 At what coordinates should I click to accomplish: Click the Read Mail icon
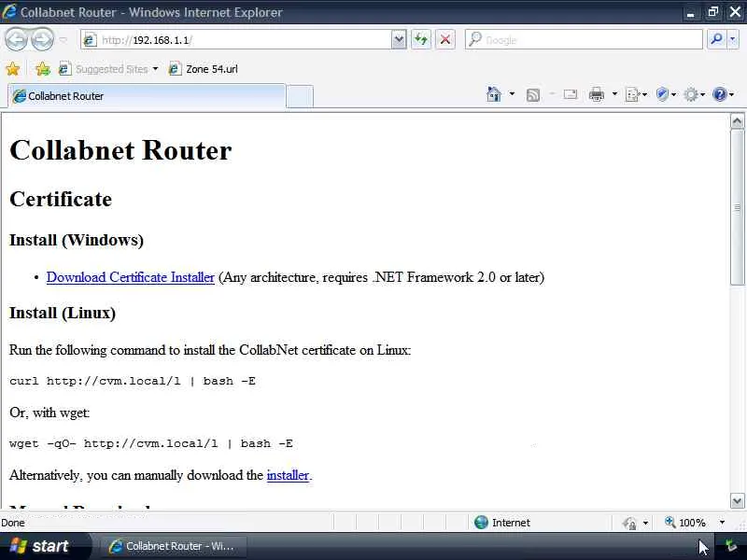click(571, 95)
